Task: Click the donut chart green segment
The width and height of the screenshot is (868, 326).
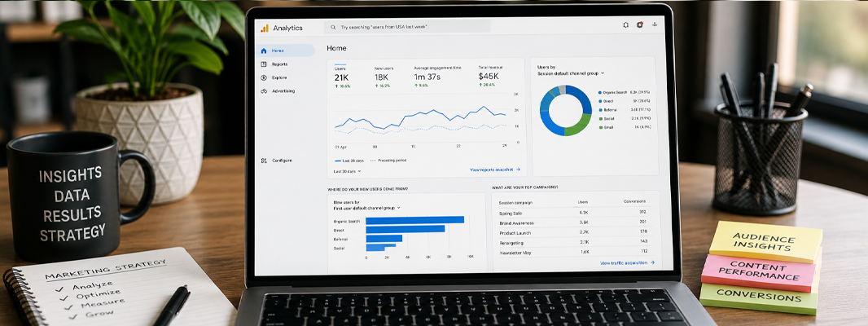Action: [x=579, y=126]
